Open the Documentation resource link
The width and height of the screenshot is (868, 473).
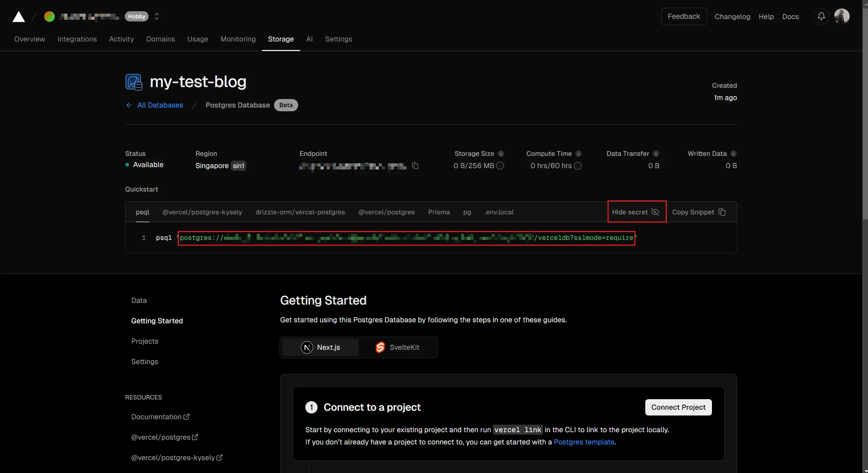click(160, 417)
